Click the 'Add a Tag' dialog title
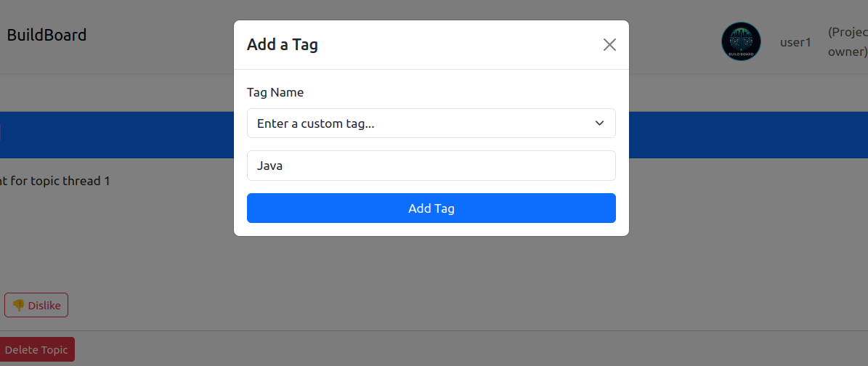The width and height of the screenshot is (868, 366). [x=283, y=45]
